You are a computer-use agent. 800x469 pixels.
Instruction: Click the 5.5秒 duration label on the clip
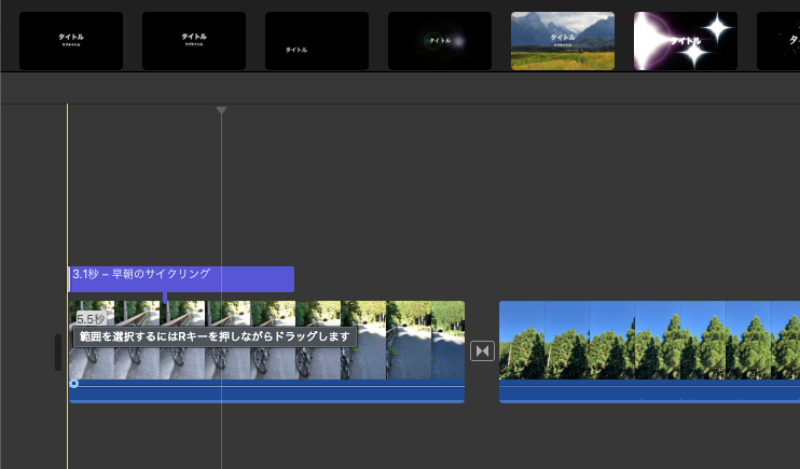tap(90, 319)
